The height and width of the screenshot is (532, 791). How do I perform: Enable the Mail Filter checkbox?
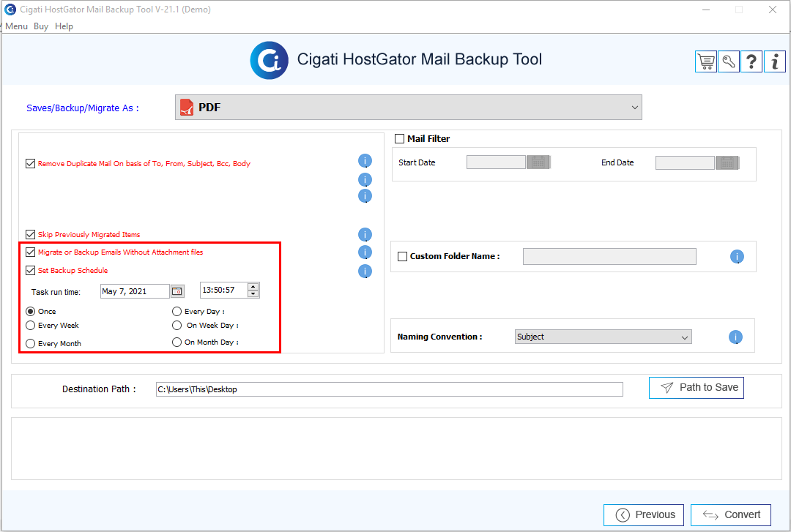400,139
